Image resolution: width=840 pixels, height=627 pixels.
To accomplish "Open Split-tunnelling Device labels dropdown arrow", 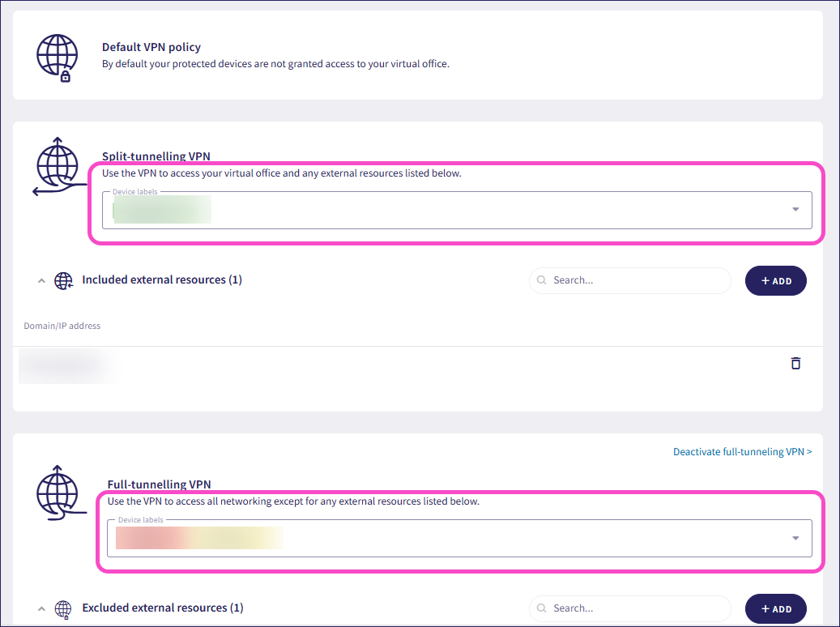I will [795, 210].
